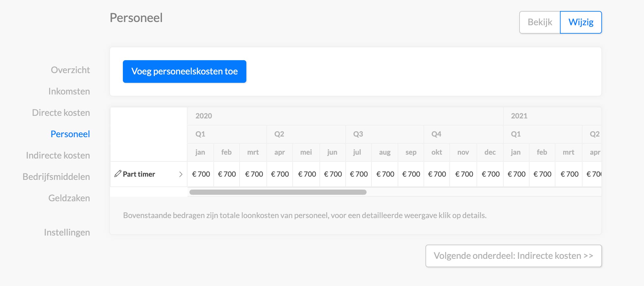The image size is (644, 286).
Task: Open Geldzaken in sidebar
Action: [69, 198]
